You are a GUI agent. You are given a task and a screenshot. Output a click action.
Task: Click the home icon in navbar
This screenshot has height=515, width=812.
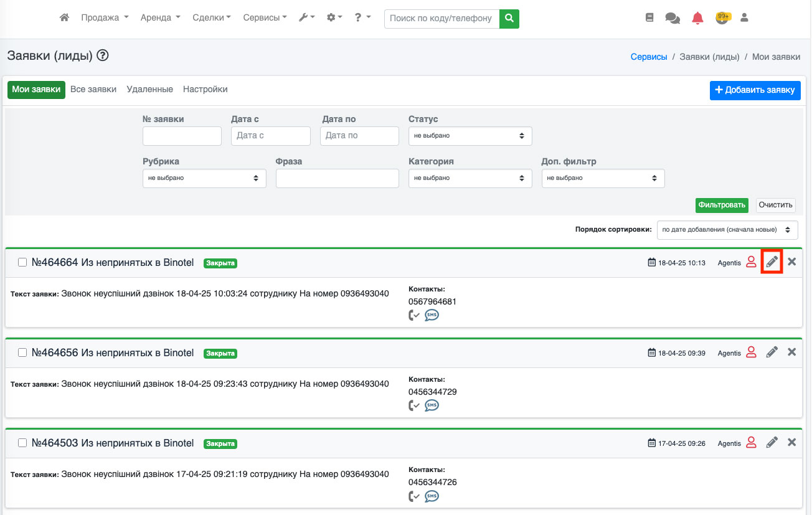click(64, 18)
